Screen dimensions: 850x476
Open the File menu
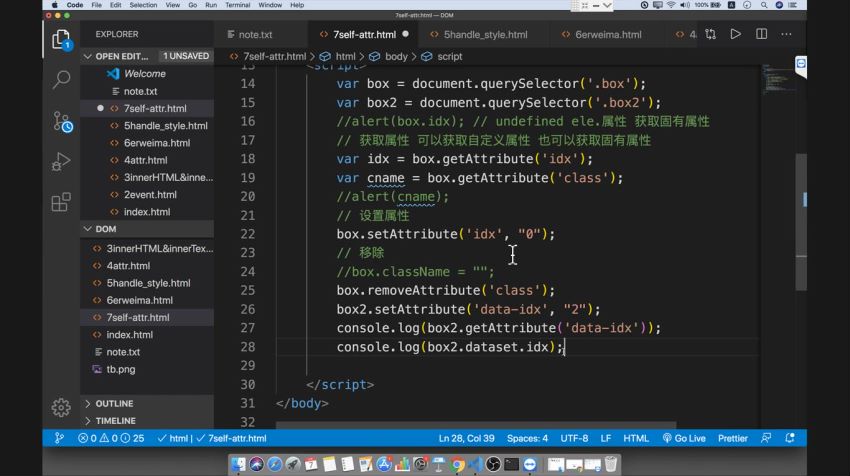pos(96,5)
